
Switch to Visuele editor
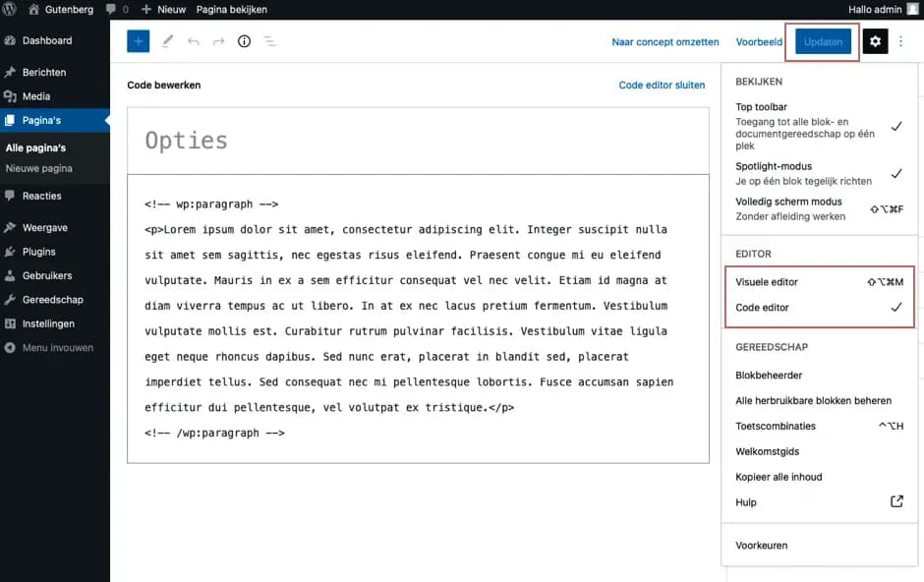(819, 282)
